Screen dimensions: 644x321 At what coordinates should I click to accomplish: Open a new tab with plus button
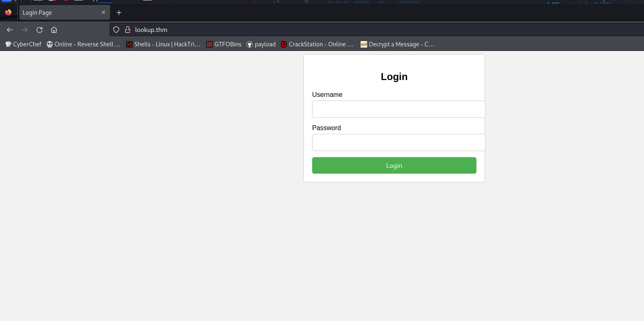click(x=119, y=13)
